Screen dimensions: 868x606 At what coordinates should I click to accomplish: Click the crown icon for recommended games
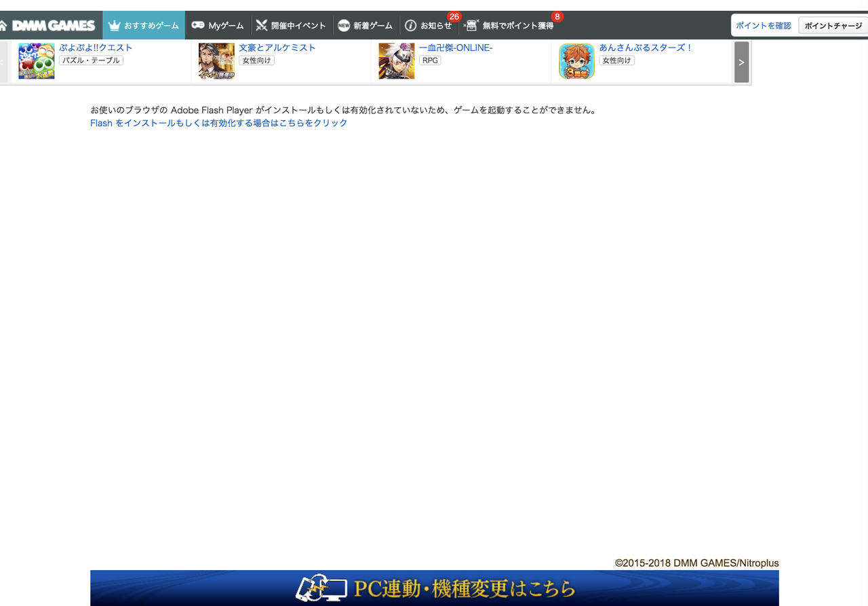[x=115, y=26]
